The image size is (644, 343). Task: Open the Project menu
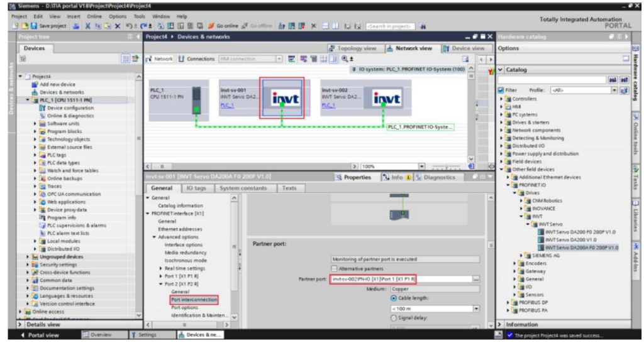pos(19,16)
